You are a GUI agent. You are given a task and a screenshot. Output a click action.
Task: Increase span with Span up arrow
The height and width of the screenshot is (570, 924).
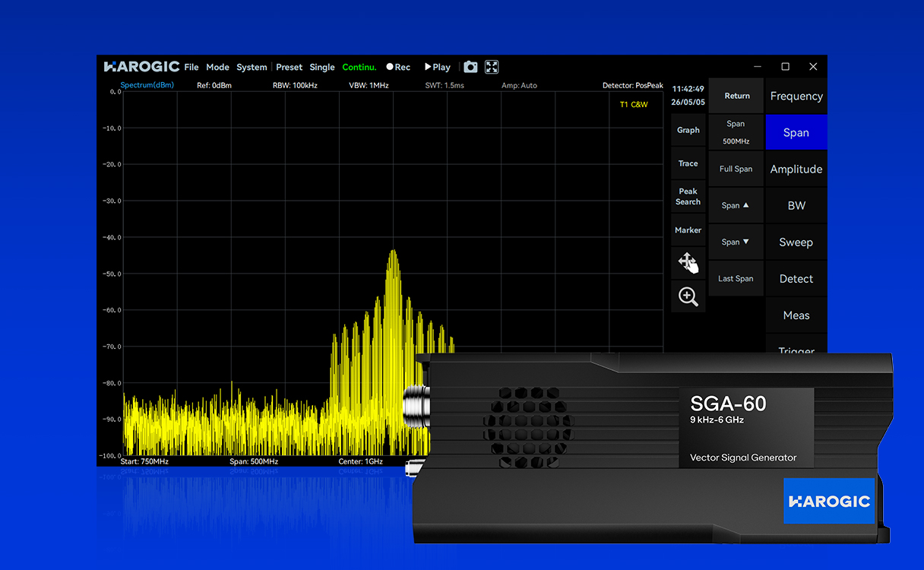pyautogui.click(x=736, y=205)
